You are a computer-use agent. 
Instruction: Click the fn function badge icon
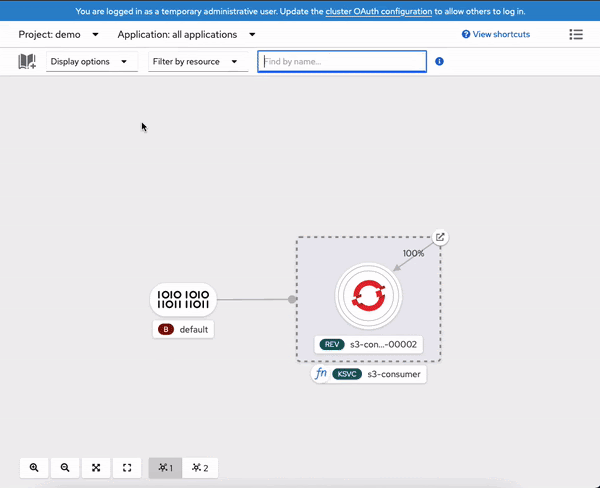pos(321,374)
